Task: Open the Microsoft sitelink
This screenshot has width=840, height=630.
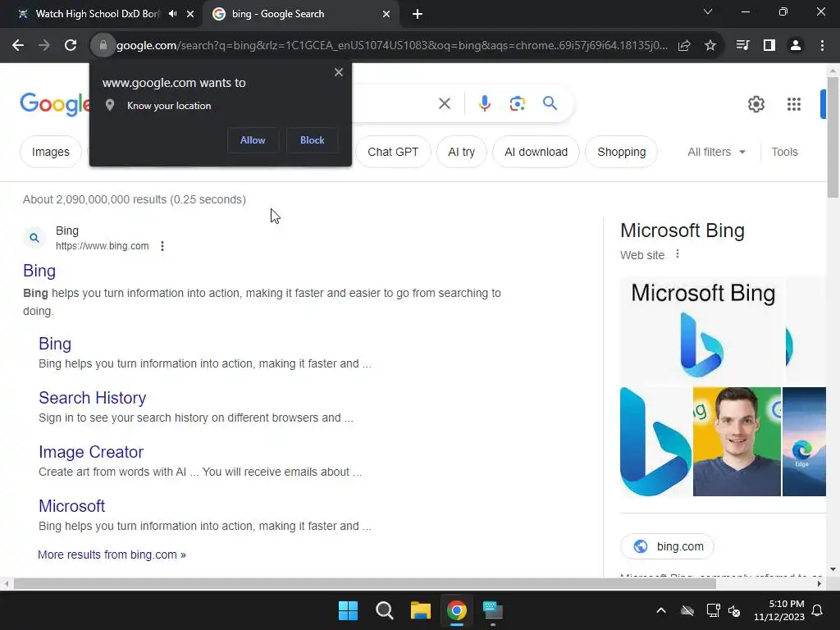Action: click(72, 505)
